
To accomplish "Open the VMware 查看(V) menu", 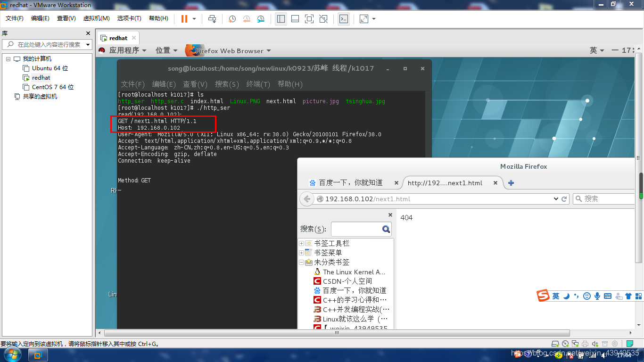I will pyautogui.click(x=66, y=18).
